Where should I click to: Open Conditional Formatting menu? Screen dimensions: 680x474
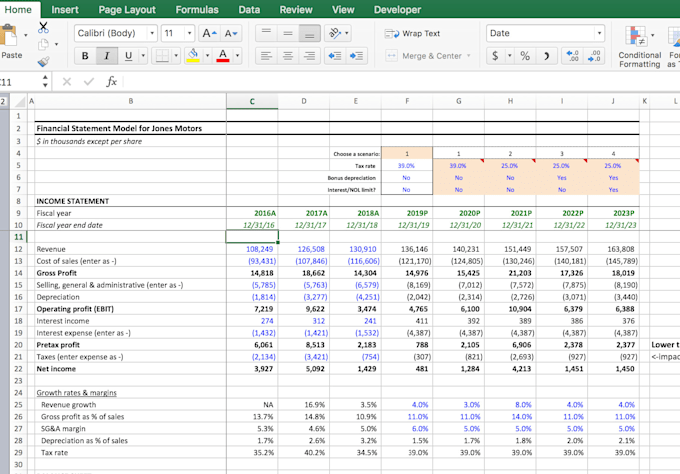(639, 47)
